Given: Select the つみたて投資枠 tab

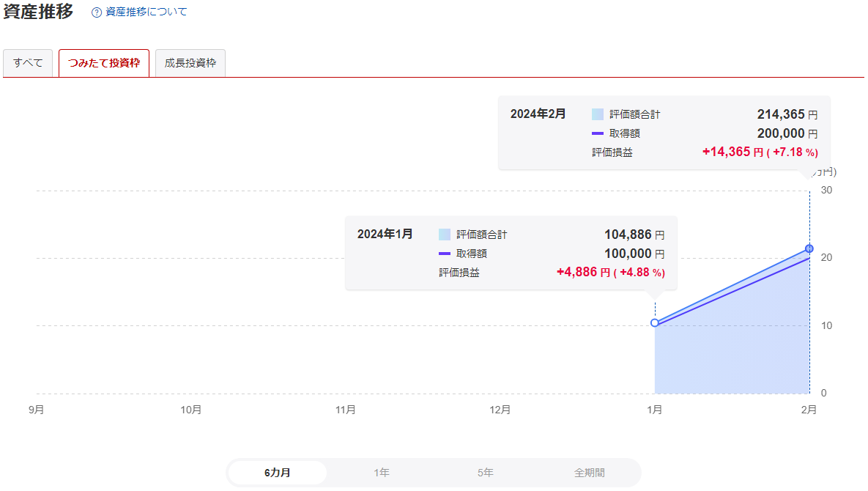Looking at the screenshot, I should pos(104,63).
